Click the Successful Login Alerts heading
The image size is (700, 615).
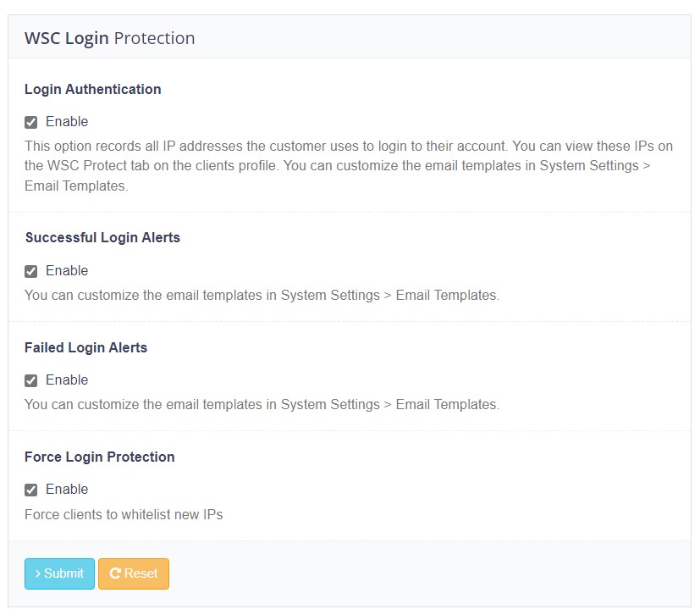click(102, 238)
